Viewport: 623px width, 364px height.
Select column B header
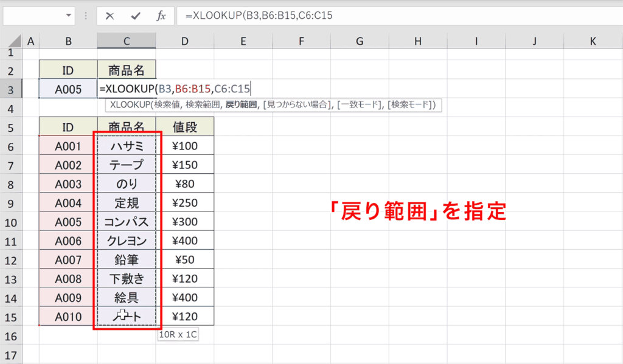[68, 41]
